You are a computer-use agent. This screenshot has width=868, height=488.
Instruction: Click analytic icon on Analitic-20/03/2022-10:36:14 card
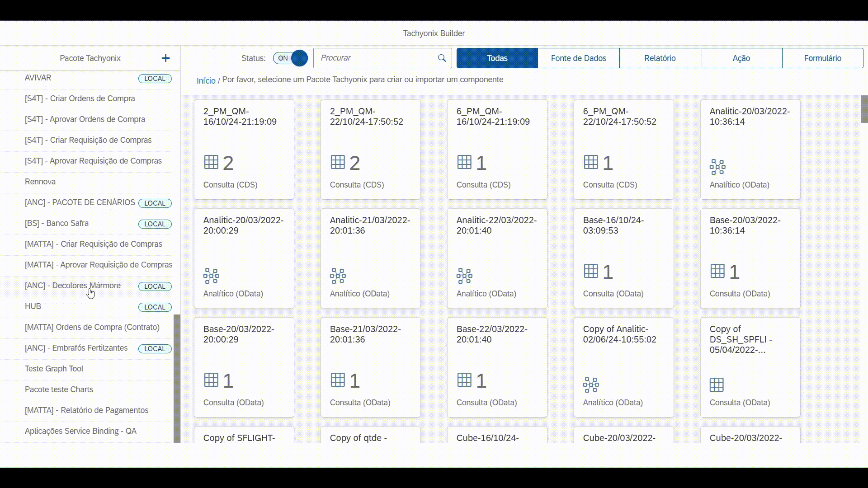click(x=717, y=167)
